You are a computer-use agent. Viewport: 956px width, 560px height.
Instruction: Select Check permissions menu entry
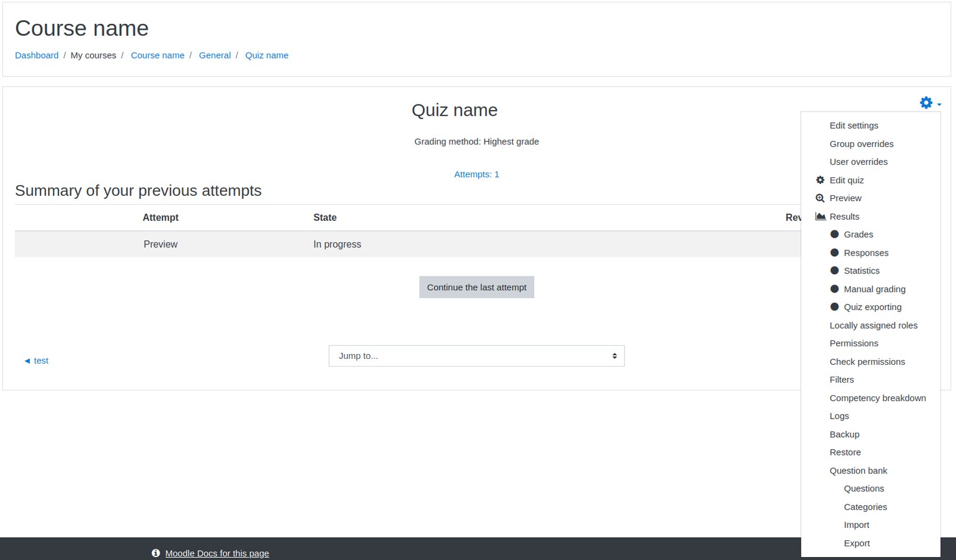pos(867,362)
